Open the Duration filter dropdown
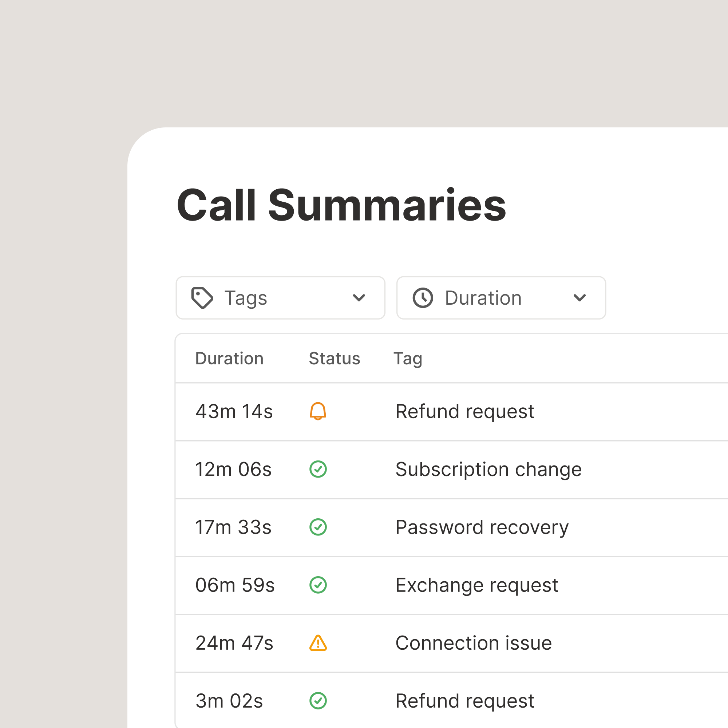 tap(500, 297)
